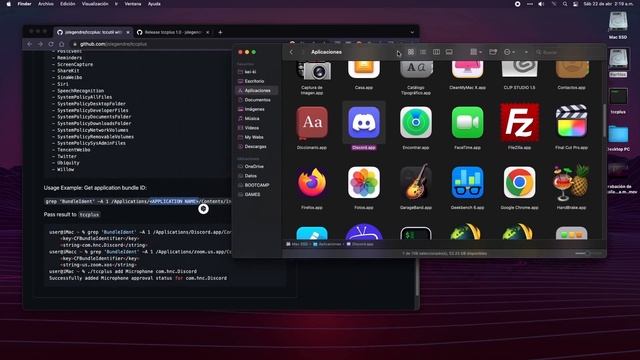This screenshot has width=640, height=360.
Task: Open the Edición menu
Action: tap(68, 4)
